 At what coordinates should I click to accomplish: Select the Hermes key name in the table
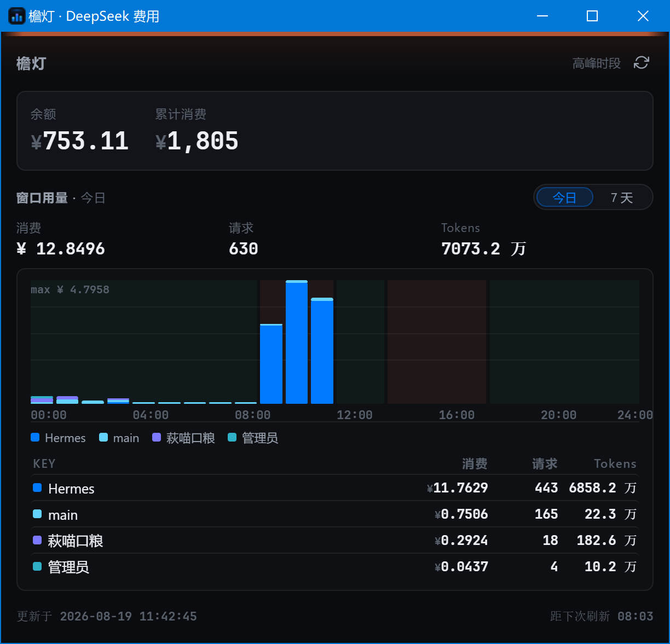[x=71, y=489]
